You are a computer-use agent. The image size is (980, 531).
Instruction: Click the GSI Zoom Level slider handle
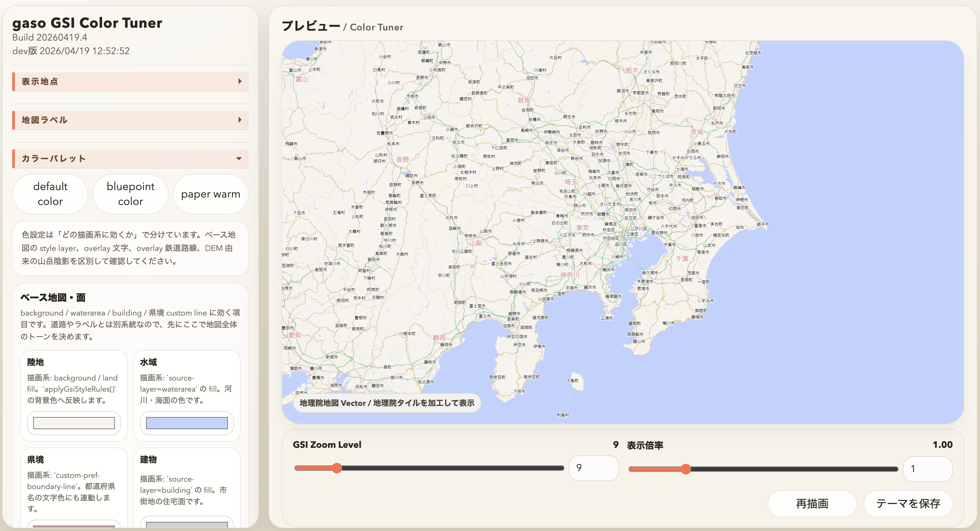tap(337, 468)
